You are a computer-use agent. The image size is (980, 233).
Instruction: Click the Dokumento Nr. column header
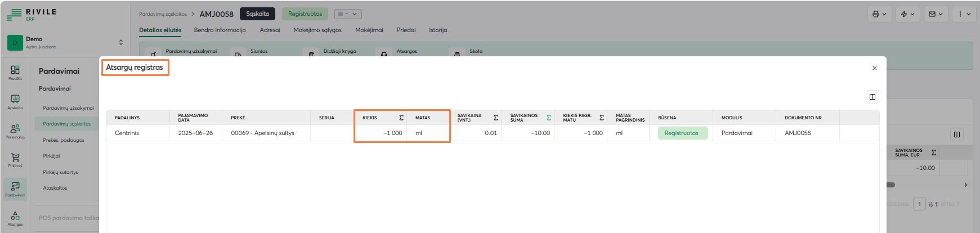coord(803,118)
